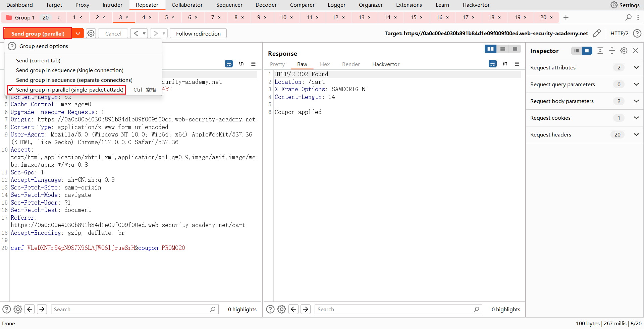Close the Inspector panel
Viewport: 644px width, 329px height.
point(635,51)
